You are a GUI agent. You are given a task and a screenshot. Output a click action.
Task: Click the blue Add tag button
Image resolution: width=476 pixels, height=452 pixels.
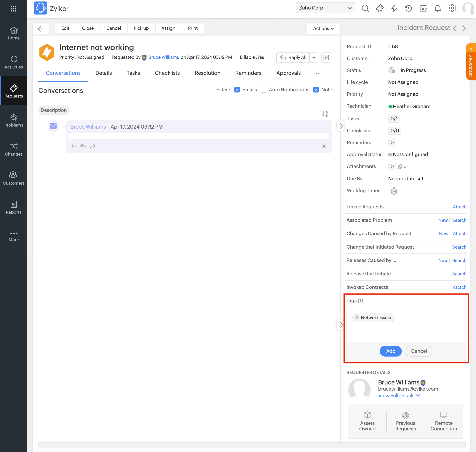click(390, 351)
